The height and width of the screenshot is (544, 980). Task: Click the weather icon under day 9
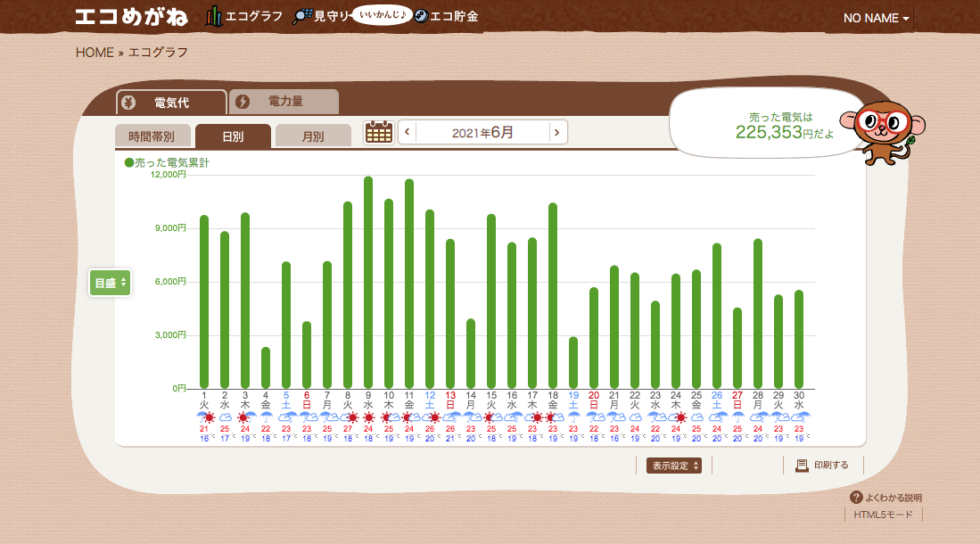368,417
